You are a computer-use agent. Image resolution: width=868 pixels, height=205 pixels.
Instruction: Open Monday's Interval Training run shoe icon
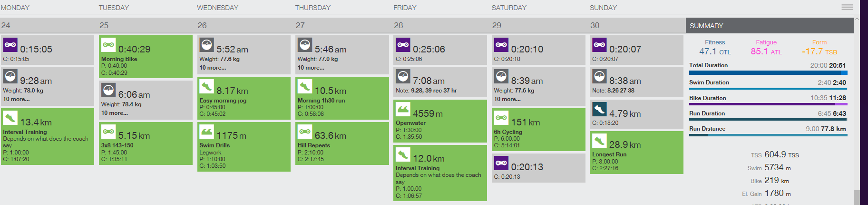[10, 118]
